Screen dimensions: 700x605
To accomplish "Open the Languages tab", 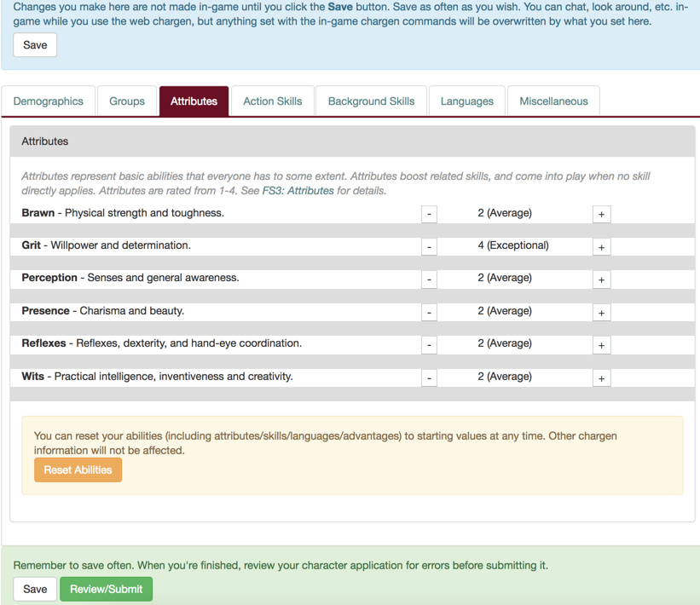I will (x=466, y=101).
